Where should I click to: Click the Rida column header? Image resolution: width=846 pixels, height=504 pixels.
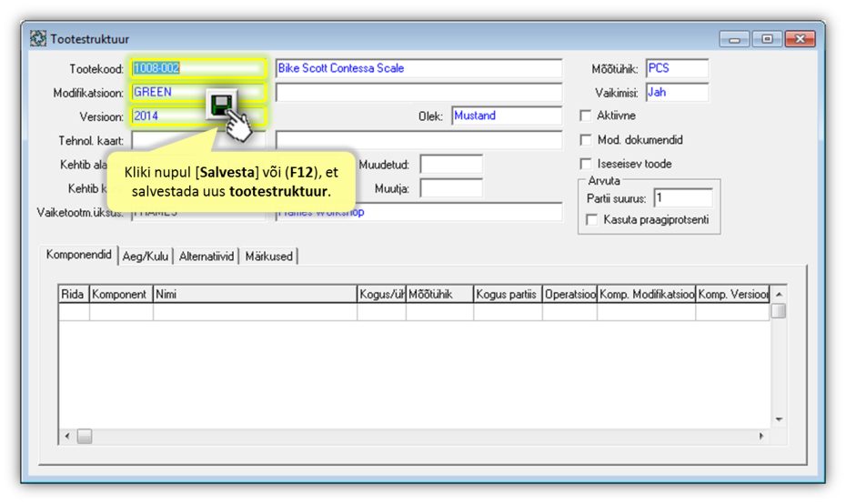point(74,294)
